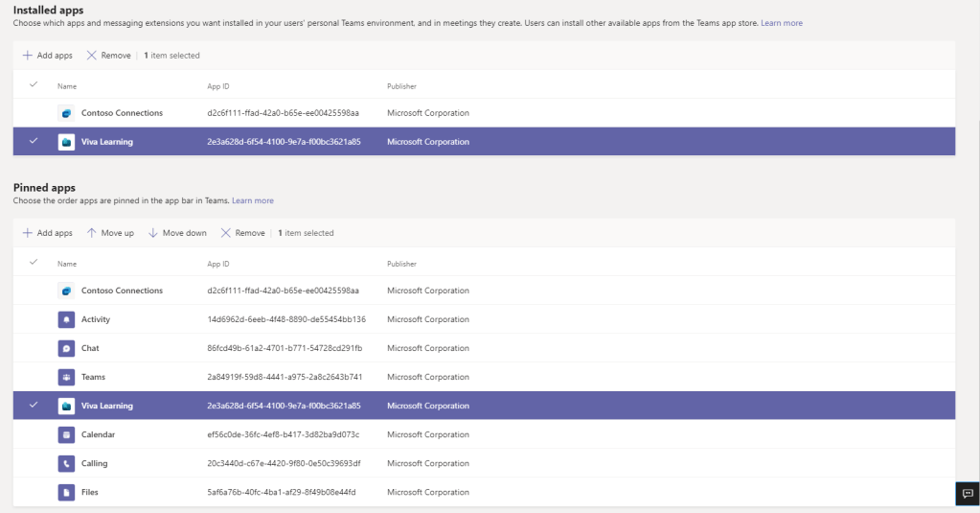The width and height of the screenshot is (980, 513).
Task: Open the feedback chat icon at bottom right
Action: tap(967, 493)
